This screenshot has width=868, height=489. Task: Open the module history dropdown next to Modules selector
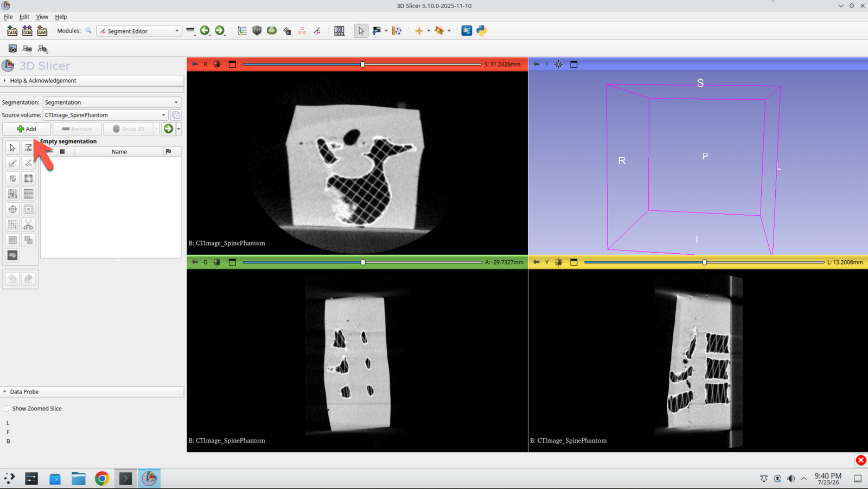tap(190, 31)
